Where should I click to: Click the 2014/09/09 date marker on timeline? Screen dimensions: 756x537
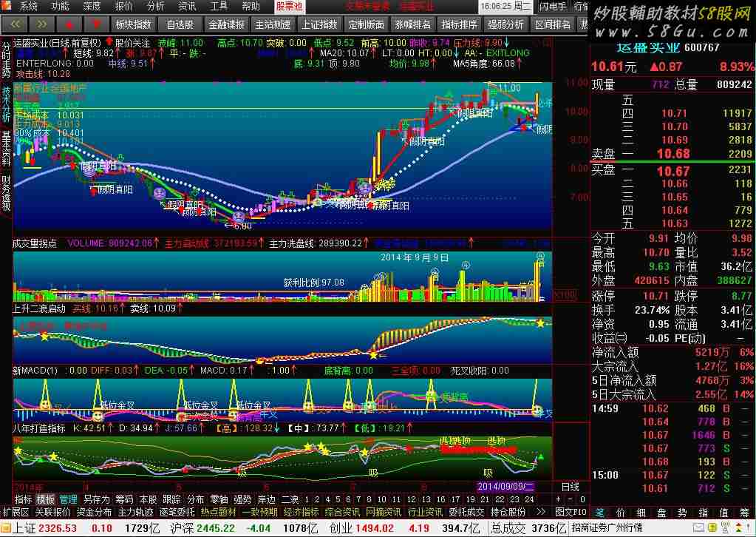click(505, 487)
